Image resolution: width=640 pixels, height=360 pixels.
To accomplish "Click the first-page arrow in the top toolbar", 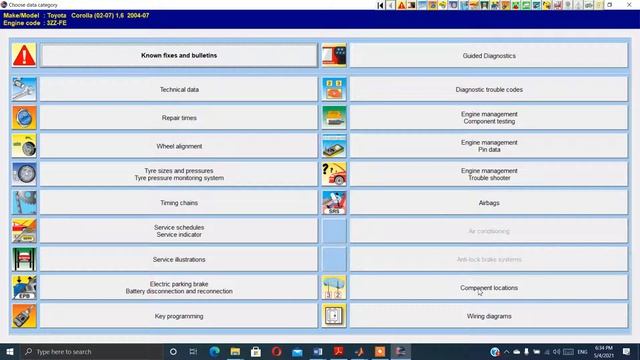I will [x=380, y=5].
